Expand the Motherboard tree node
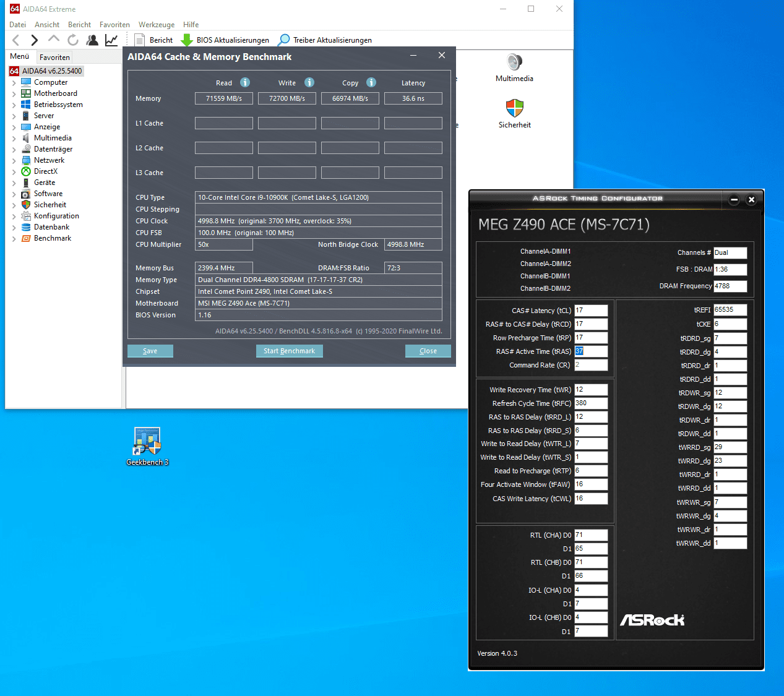Image resolution: width=784 pixels, height=696 pixels. [x=14, y=93]
